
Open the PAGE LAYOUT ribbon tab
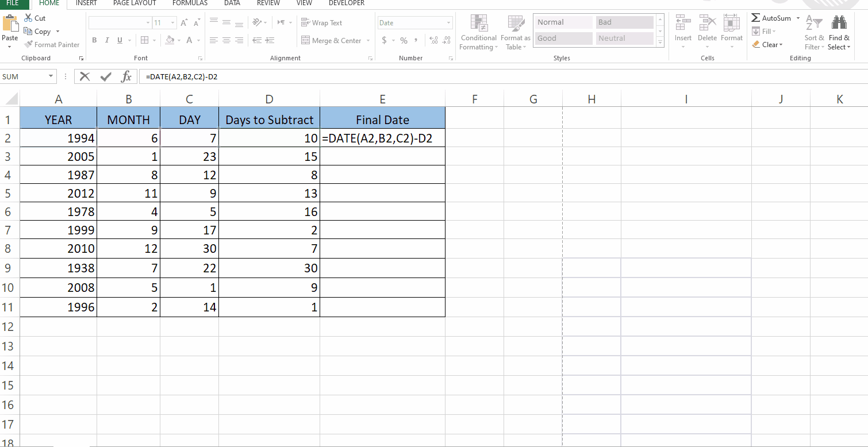[134, 3]
